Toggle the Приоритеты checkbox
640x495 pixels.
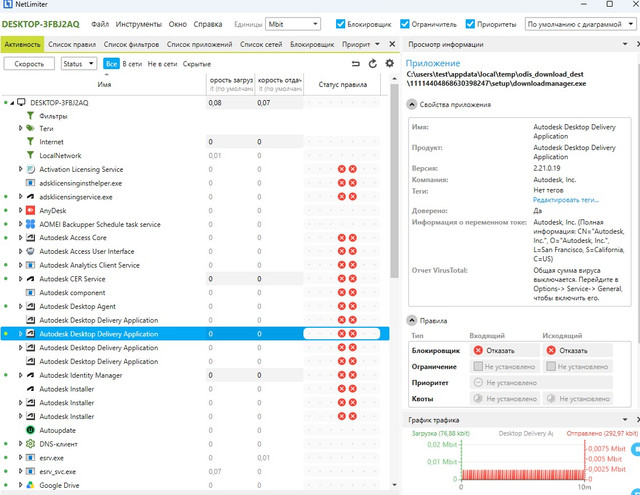point(470,24)
